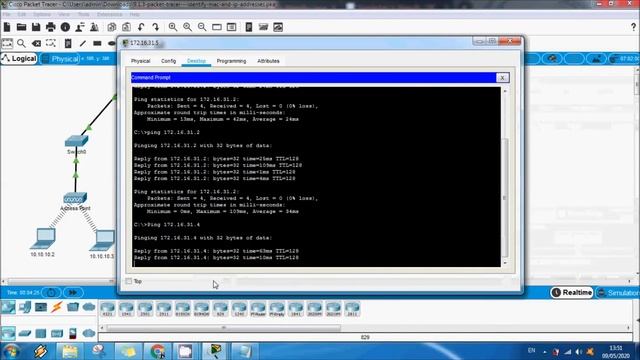Click the power cycle devices button
This screenshot has height=360, width=640.
[51, 293]
